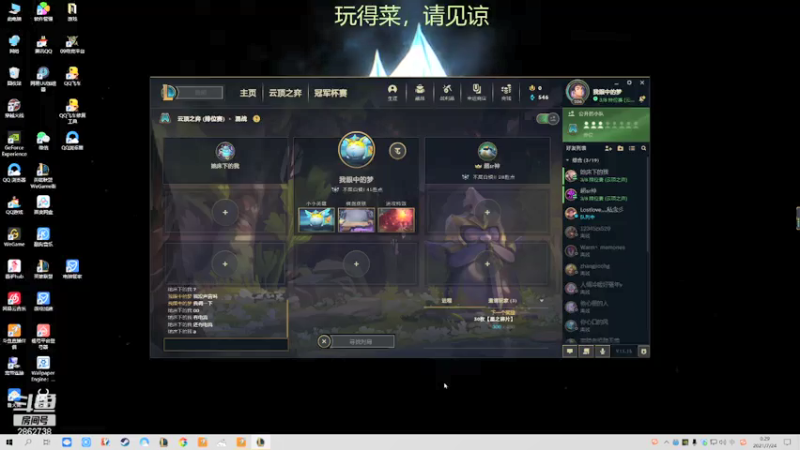Invite player using plus slot under third player

coord(487,212)
